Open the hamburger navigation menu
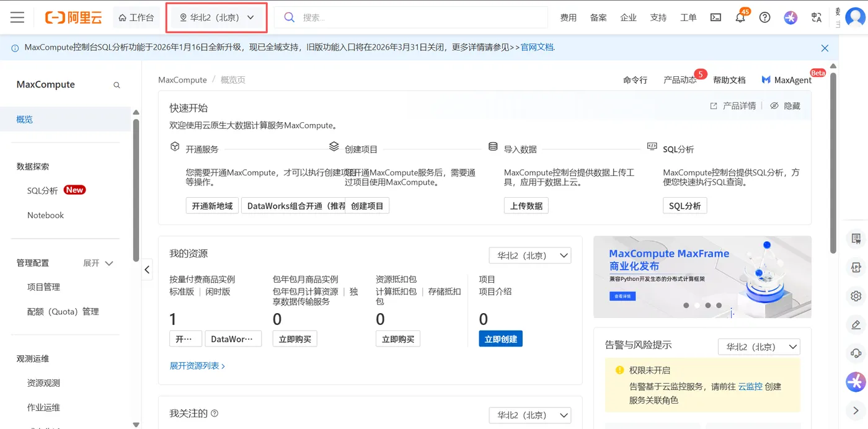Screen dimensions: 868x429 point(17,17)
